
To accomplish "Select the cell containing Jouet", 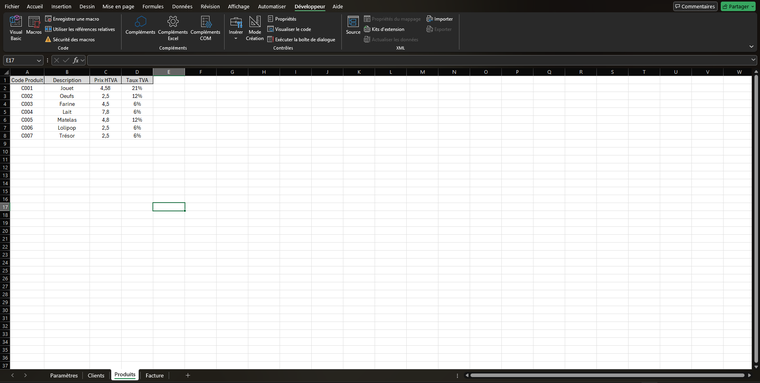I will 67,88.
